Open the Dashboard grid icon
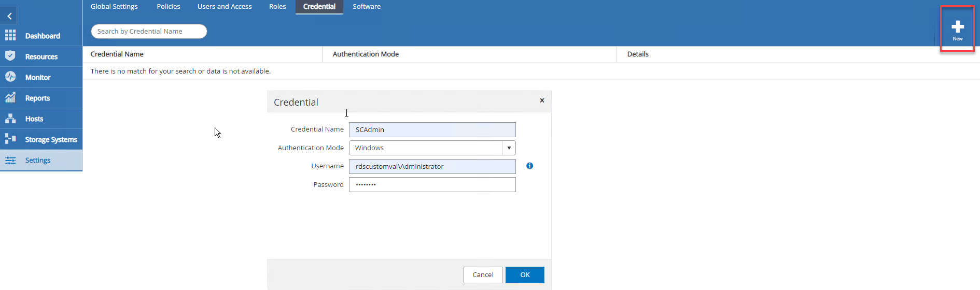980x290 pixels. pyautogui.click(x=10, y=35)
